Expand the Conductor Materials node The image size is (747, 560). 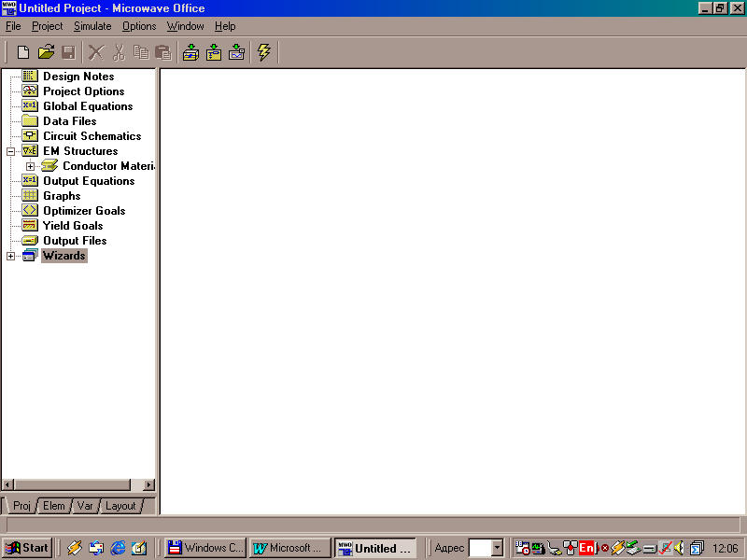coord(30,167)
